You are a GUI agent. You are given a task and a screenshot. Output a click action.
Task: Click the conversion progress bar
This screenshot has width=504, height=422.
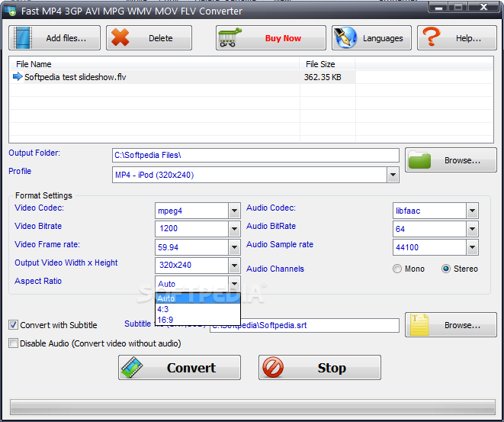click(x=252, y=408)
